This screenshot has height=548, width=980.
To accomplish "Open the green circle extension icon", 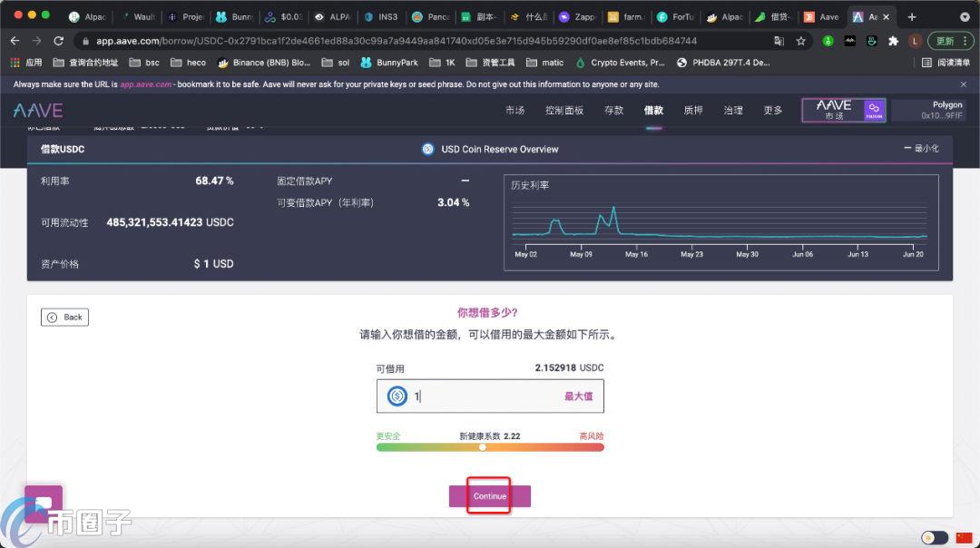I will point(828,41).
